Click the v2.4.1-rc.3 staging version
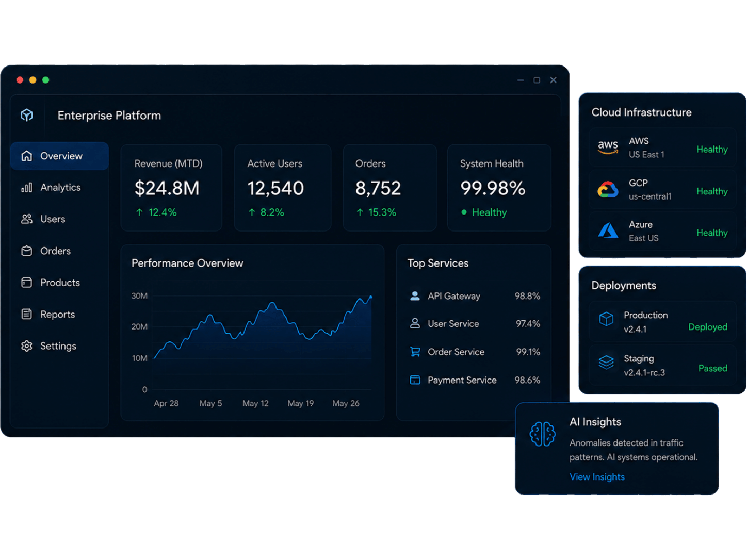This screenshot has width=747, height=560. coord(644,372)
